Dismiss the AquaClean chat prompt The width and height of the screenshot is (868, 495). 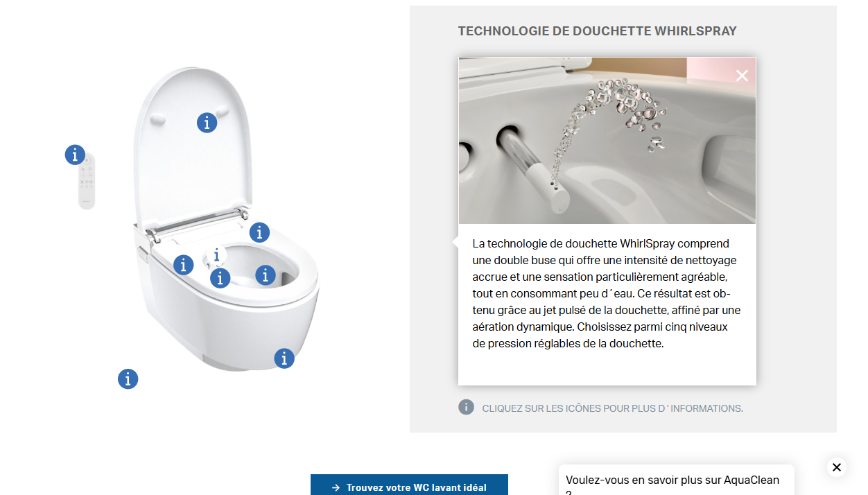pyautogui.click(x=836, y=467)
